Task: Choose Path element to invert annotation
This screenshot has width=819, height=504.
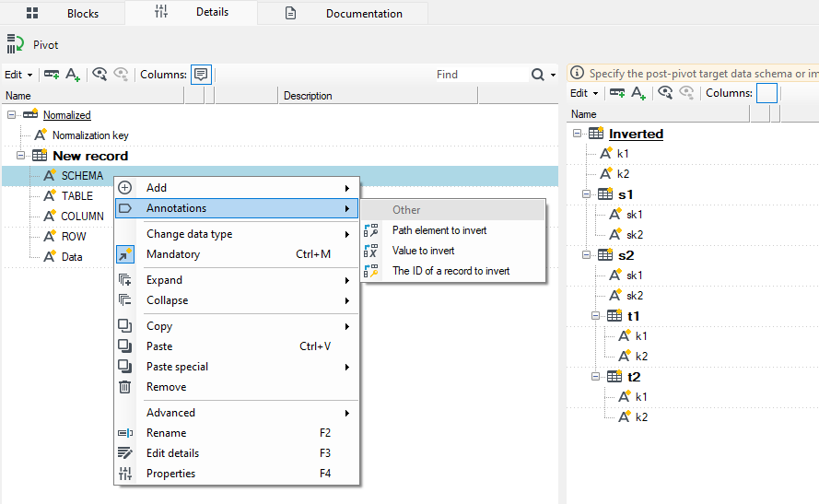Action: 453,230
